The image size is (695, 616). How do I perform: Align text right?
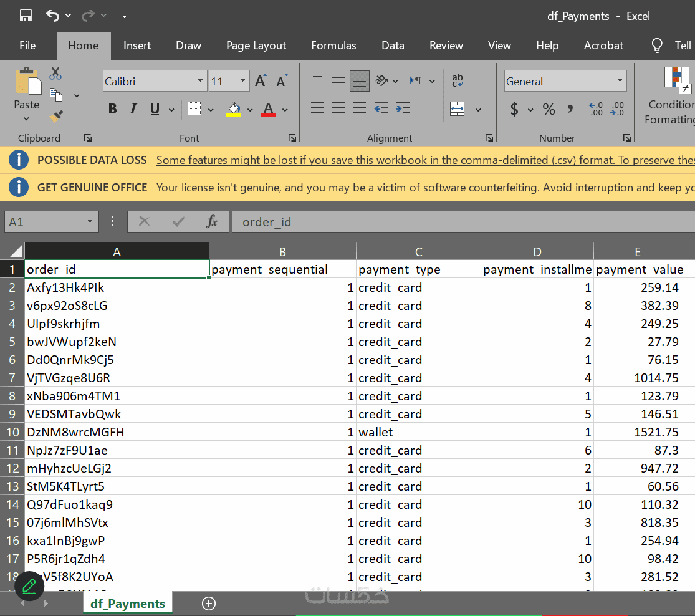[360, 108]
